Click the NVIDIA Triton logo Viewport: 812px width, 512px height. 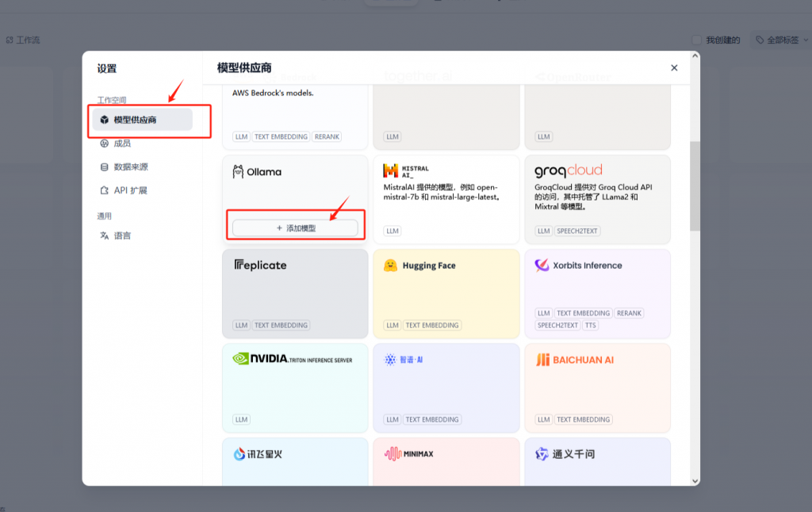(x=293, y=359)
